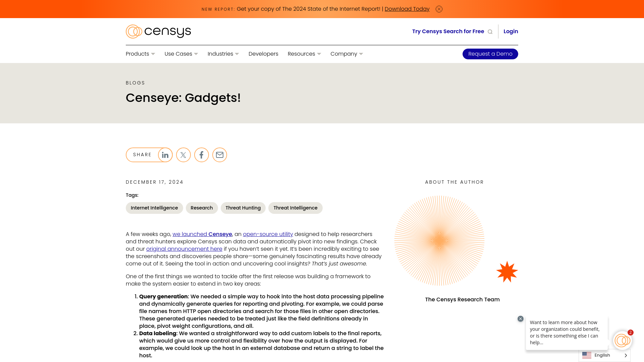Click the Download Today report link

pyautogui.click(x=407, y=8)
